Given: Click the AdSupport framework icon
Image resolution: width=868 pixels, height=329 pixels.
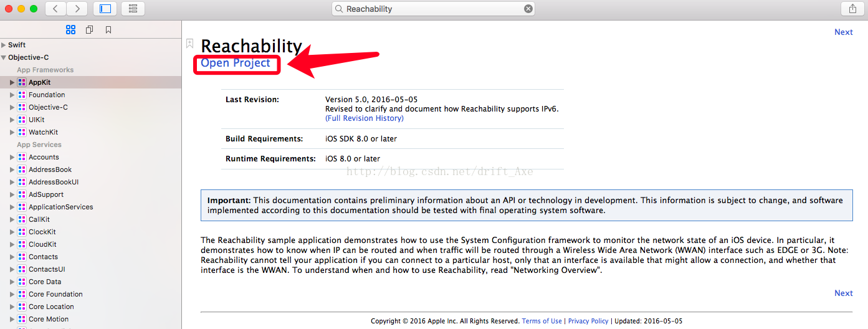Looking at the screenshot, I should (22, 194).
